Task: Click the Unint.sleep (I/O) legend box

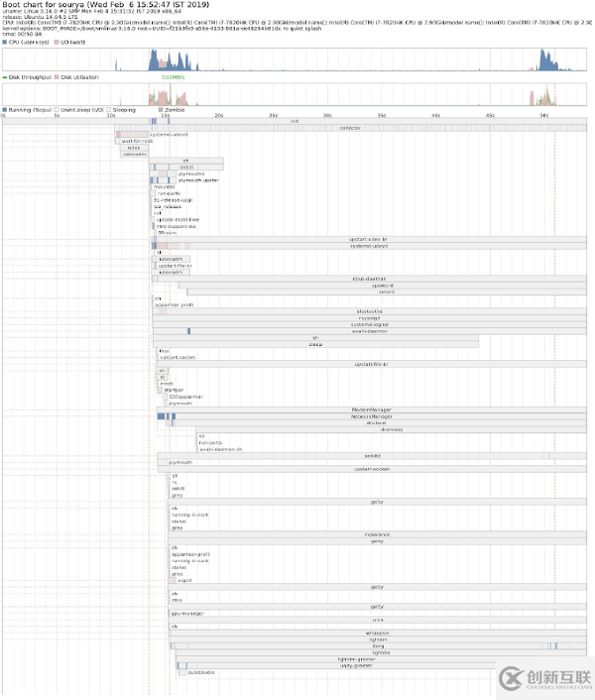Action: [57, 110]
